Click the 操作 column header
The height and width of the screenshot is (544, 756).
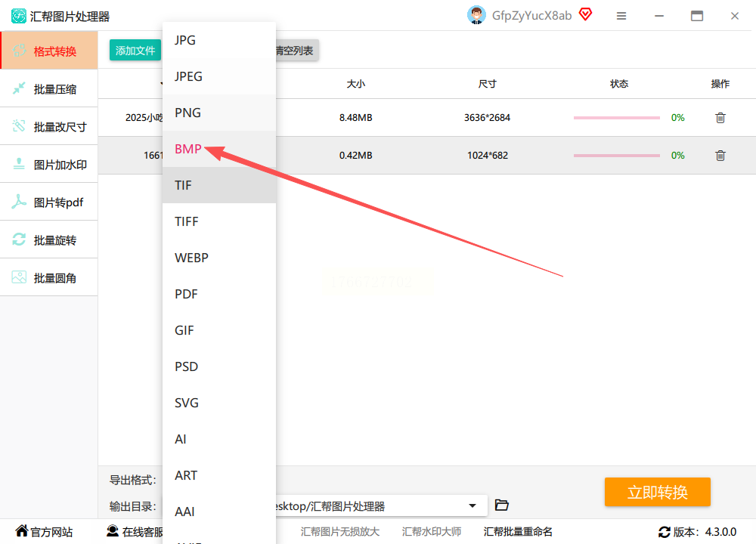[x=720, y=84]
